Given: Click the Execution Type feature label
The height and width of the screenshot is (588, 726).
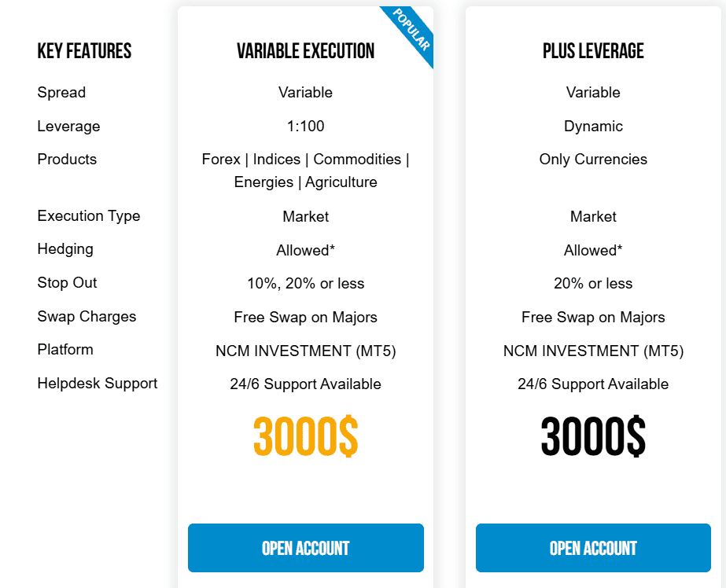Looking at the screenshot, I should [88, 216].
